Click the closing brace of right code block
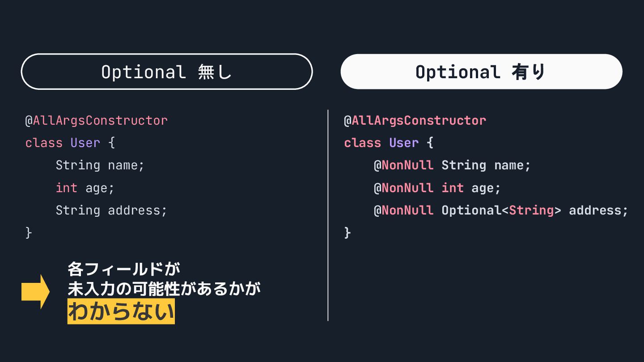Viewport: 644px width, 362px height. point(347,232)
